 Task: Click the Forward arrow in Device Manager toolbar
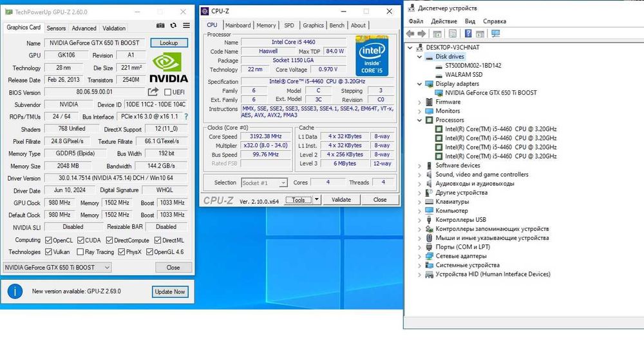coord(421,34)
